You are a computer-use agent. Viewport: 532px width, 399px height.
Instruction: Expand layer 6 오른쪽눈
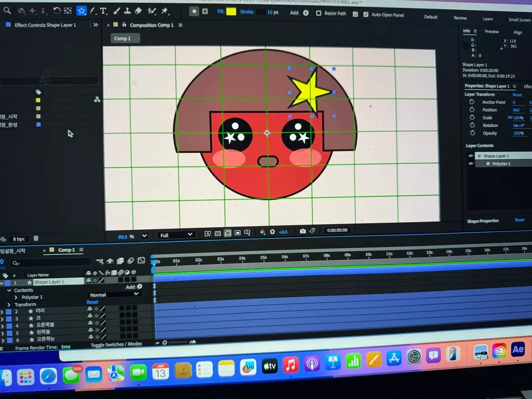[3, 340]
